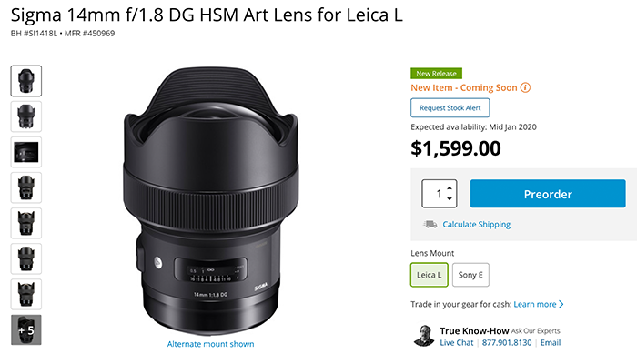Follow the Learn more trade-in link
The width and height of the screenshot is (637, 364).
pos(539,304)
